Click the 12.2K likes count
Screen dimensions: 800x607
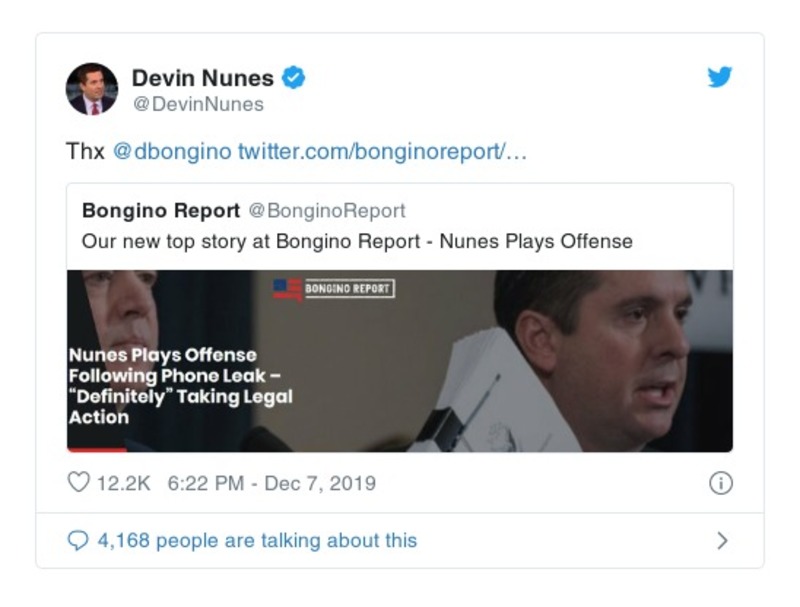pos(123,483)
